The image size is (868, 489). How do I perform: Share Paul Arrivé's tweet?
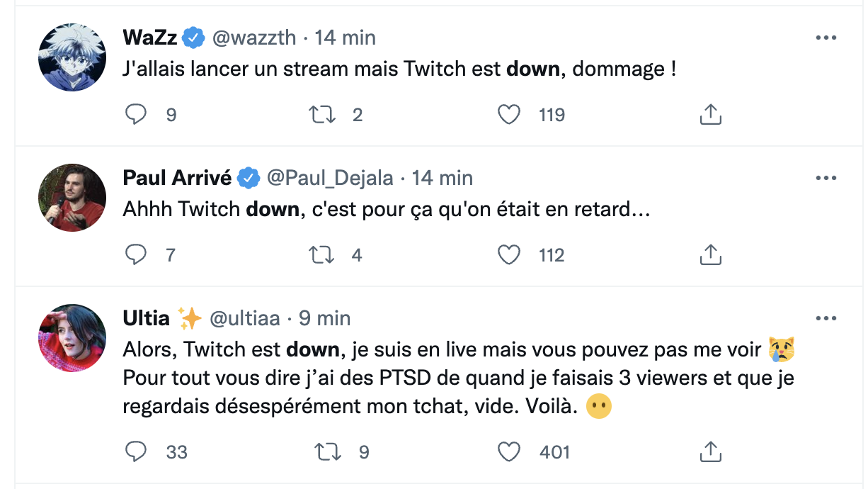click(710, 254)
